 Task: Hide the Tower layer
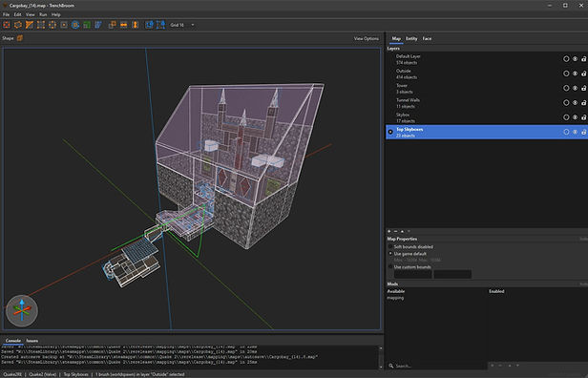pyautogui.click(x=576, y=88)
